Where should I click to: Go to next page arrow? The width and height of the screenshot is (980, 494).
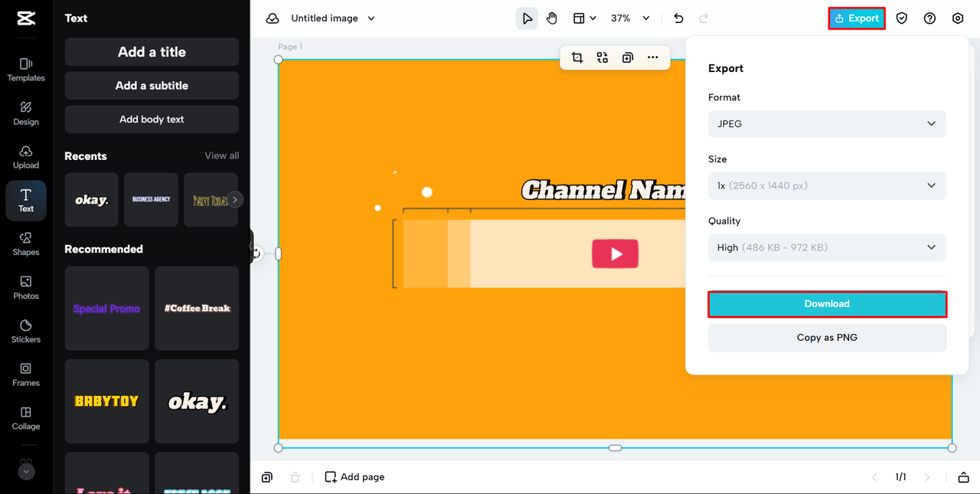(x=927, y=477)
